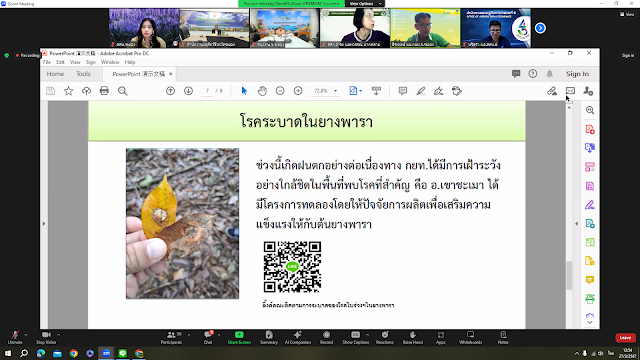Raise Hand in Zoom meeting
The width and height of the screenshot is (640, 360).
[x=413, y=337]
